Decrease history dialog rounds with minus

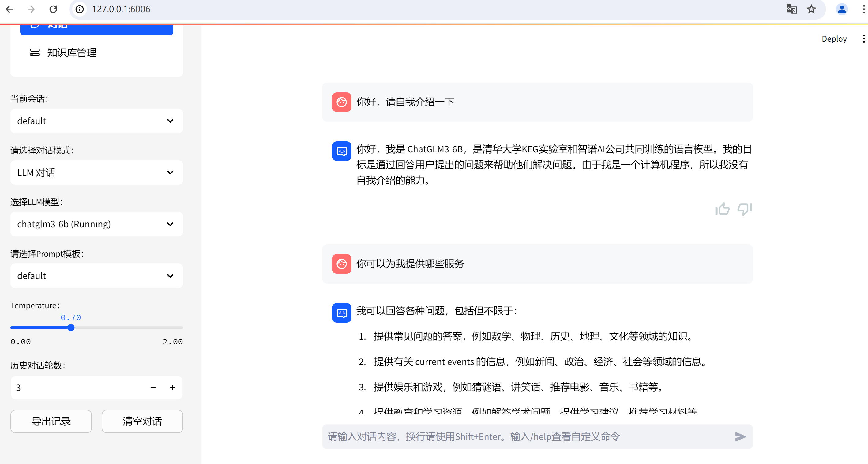(153, 388)
